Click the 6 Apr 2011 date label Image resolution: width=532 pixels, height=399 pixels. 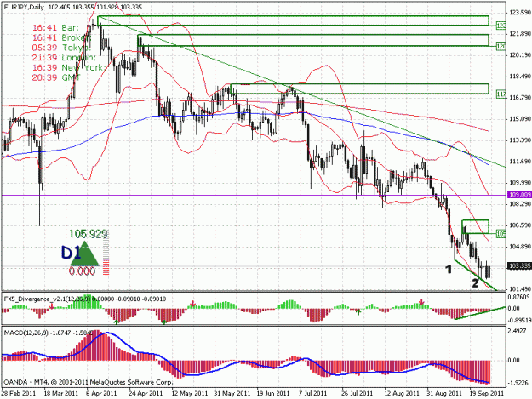(x=101, y=393)
